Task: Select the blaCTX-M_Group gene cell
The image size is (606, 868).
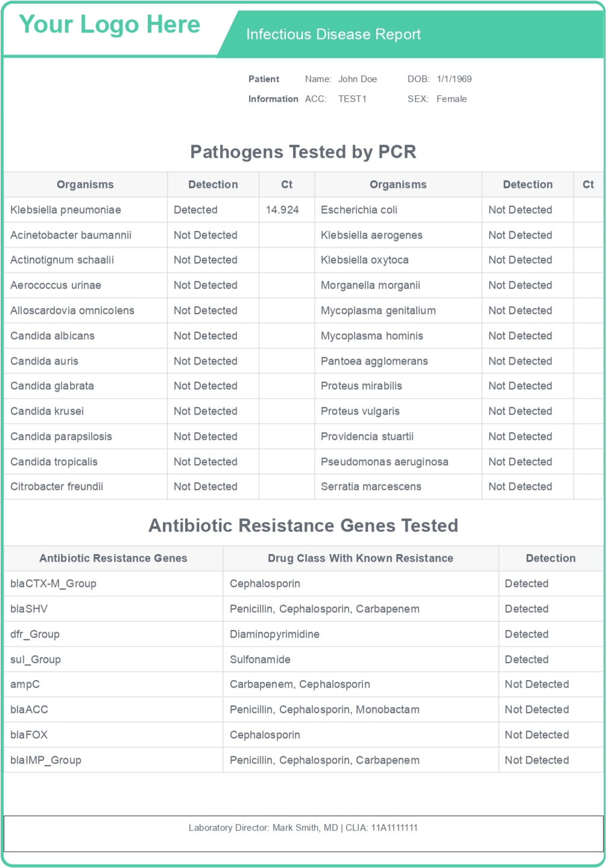Action: [x=53, y=583]
